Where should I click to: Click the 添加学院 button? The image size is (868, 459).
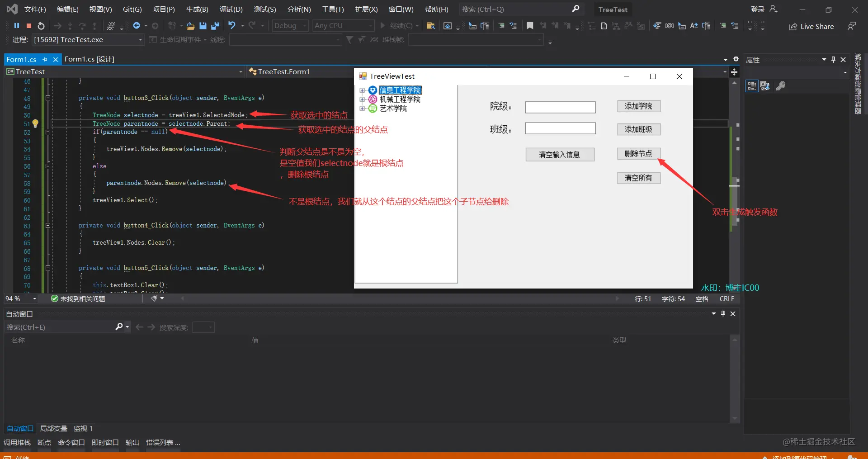(639, 106)
